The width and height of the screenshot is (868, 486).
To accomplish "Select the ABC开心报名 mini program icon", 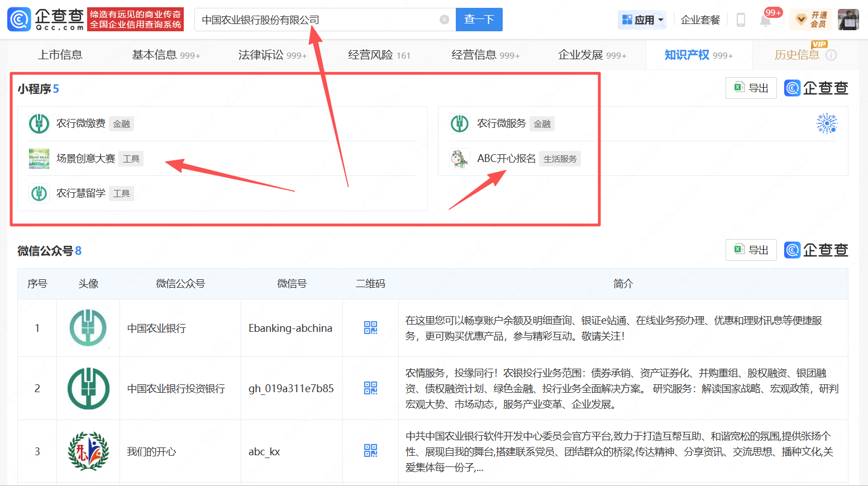I will tap(459, 158).
